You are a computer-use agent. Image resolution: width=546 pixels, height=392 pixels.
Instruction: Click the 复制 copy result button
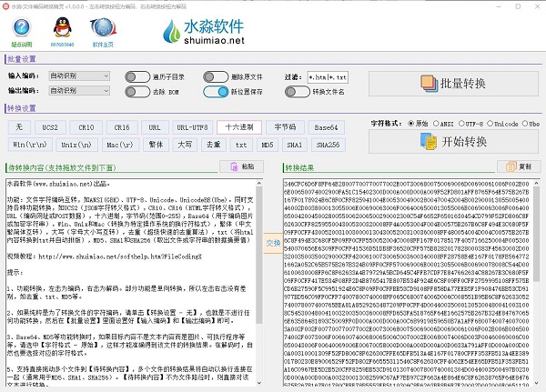click(519, 167)
